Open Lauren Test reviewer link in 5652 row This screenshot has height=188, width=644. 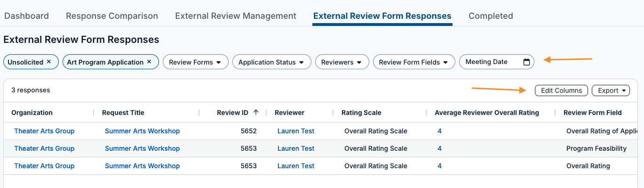pyautogui.click(x=296, y=131)
